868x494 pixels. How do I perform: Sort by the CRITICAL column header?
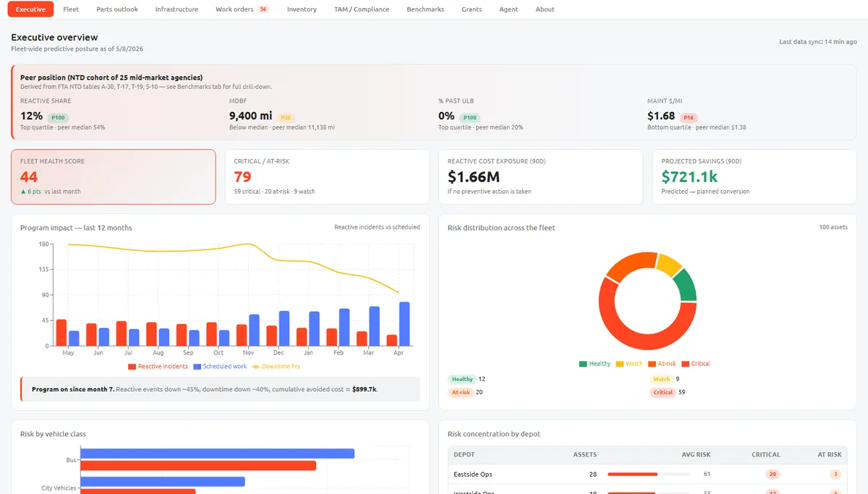point(765,455)
